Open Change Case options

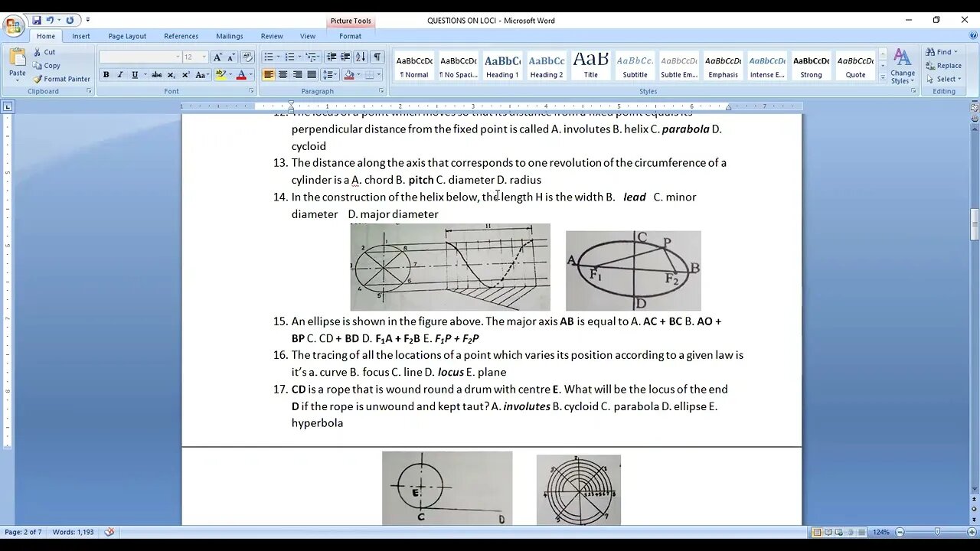202,75
